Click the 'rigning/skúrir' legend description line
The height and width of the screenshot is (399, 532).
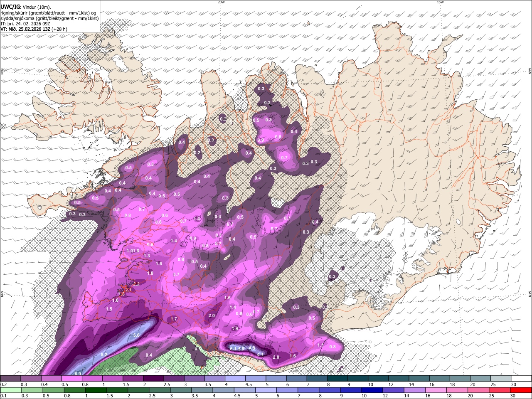(48, 13)
